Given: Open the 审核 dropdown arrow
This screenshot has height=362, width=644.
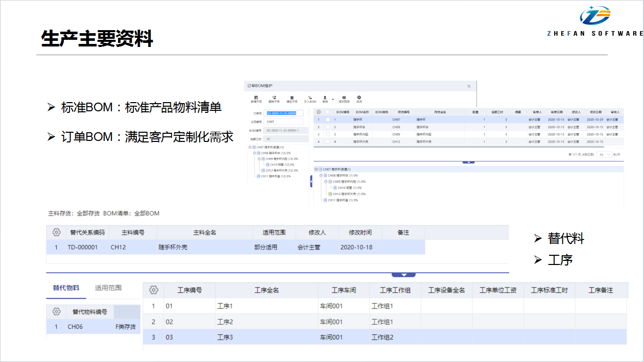Looking at the screenshot, I should [332, 99].
